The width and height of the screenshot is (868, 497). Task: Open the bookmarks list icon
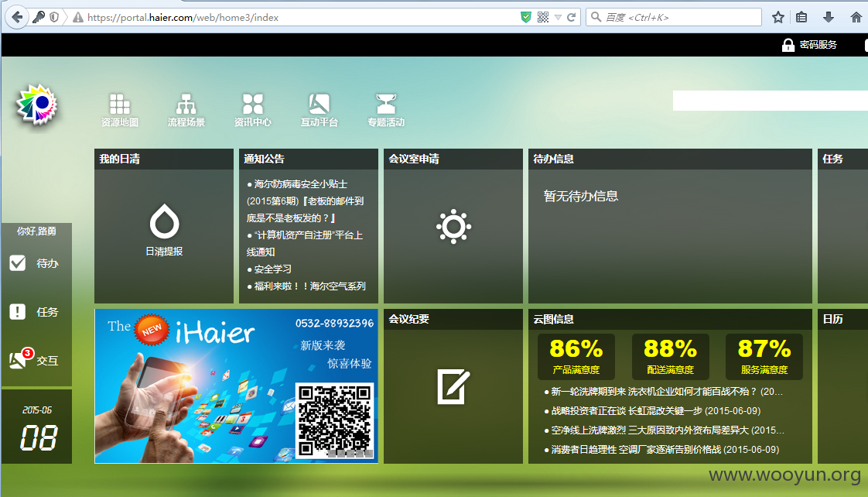pos(801,17)
